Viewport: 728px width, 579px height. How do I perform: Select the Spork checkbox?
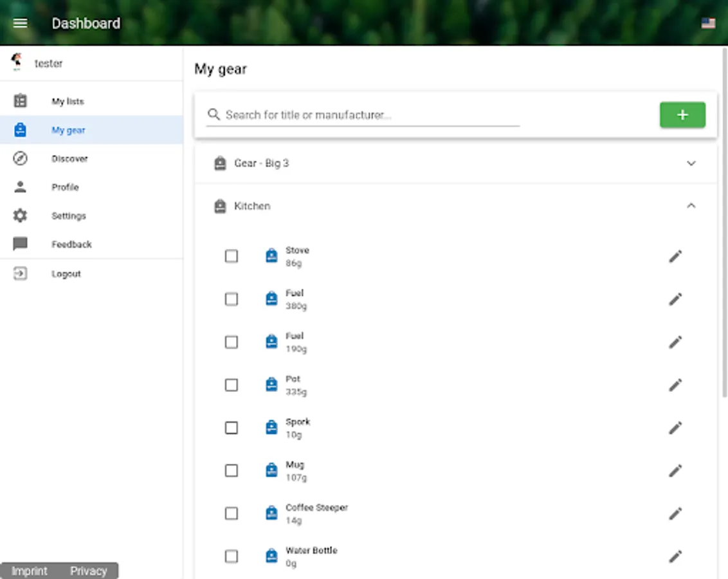pyautogui.click(x=232, y=427)
